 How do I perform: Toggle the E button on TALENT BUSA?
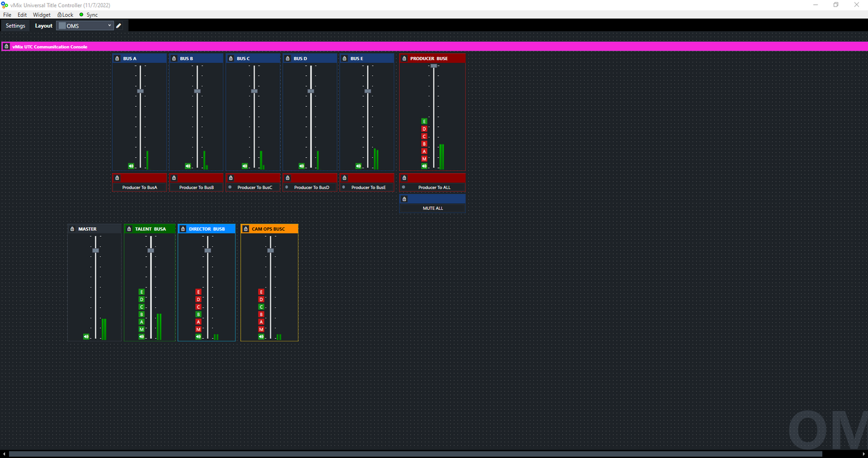tap(141, 292)
